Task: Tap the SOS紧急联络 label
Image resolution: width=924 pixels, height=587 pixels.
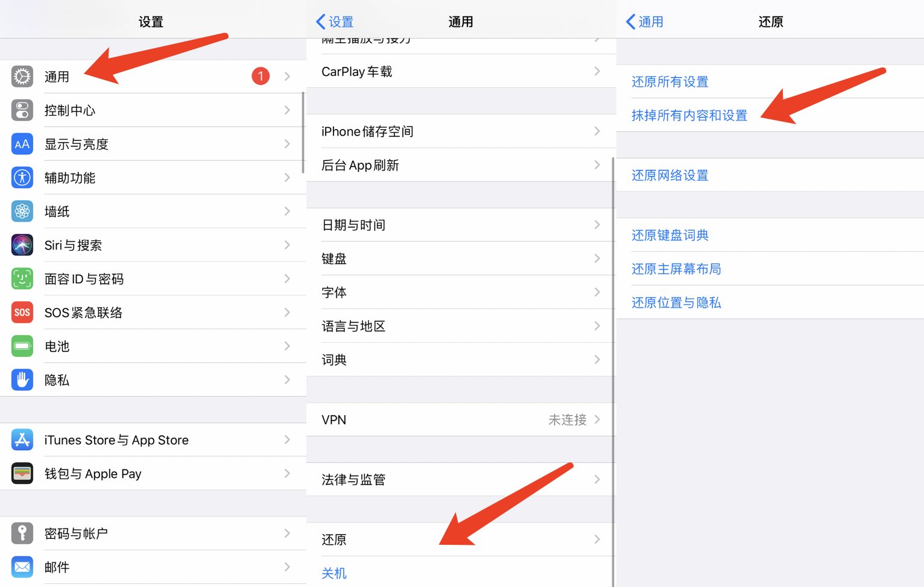Action: coord(83,313)
